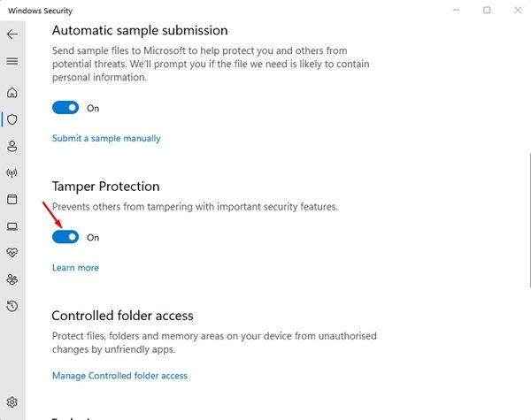Turn off Automatic sample submission toggle
Screen dimensions: 531x420
coord(65,108)
